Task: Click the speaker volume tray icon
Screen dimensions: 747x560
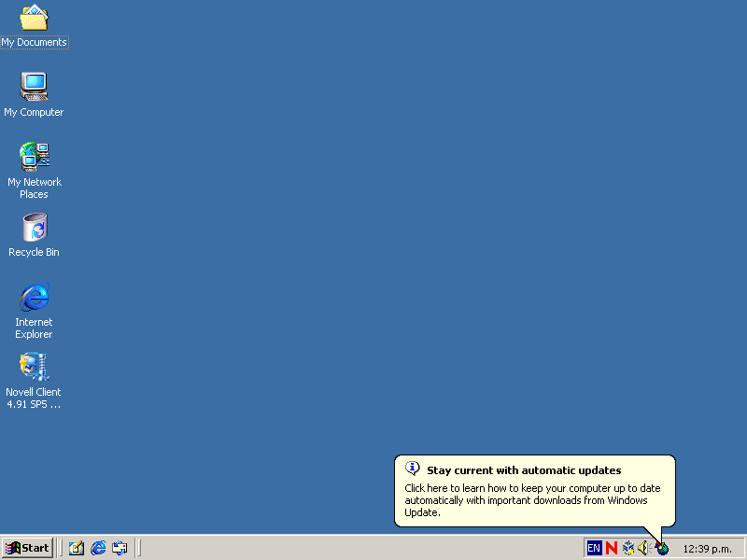Action: (x=643, y=548)
